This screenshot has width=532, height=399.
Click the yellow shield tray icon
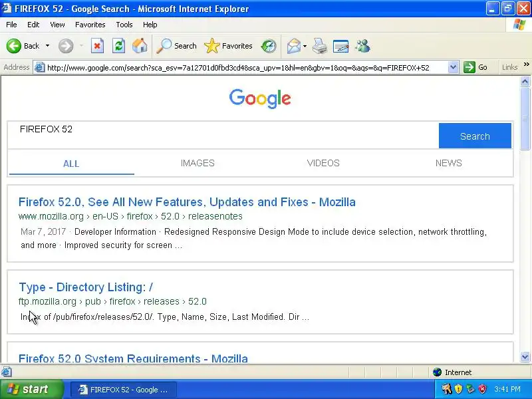[458, 389]
